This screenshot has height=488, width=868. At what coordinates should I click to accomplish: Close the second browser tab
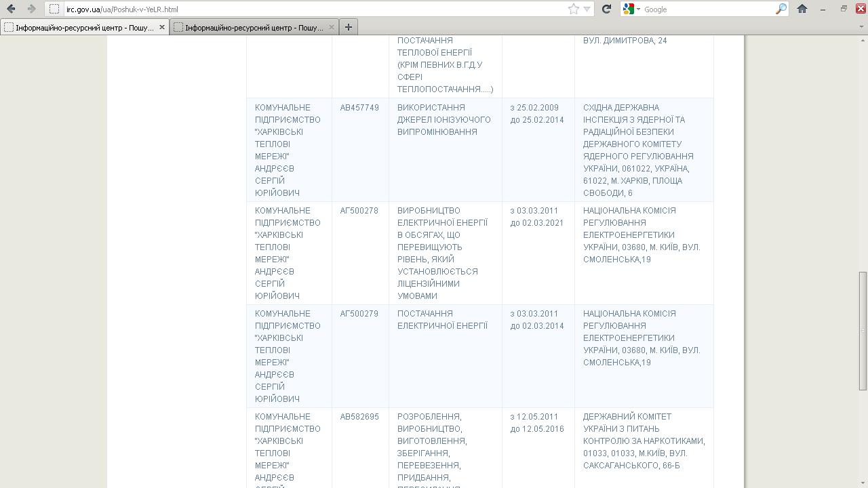click(x=332, y=27)
